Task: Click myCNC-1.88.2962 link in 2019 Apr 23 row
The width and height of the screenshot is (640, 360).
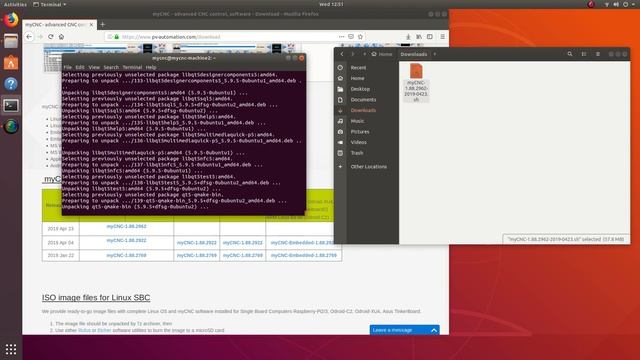Action: 127,226
